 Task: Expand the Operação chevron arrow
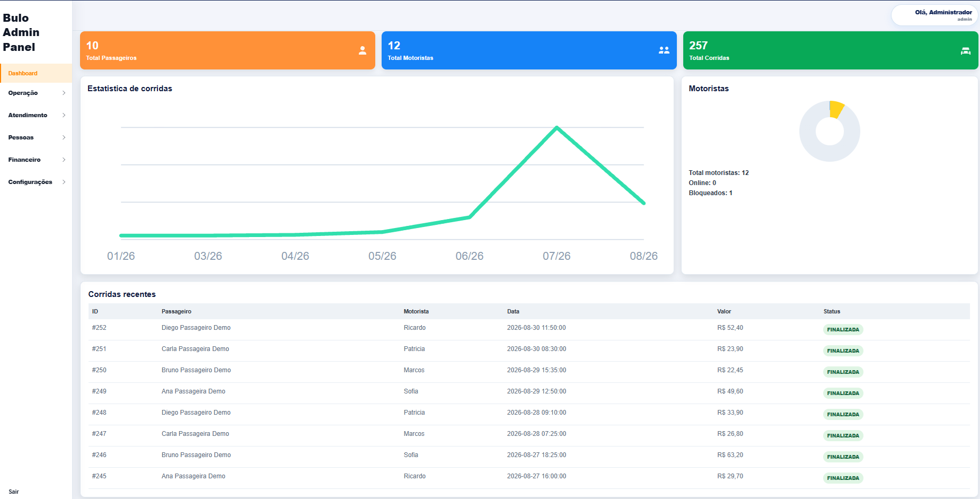64,93
